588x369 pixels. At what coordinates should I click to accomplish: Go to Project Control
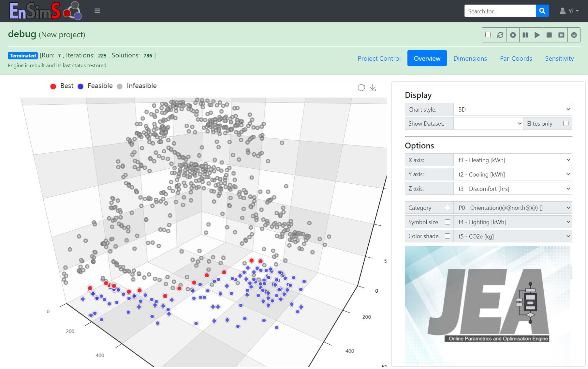[x=379, y=58]
